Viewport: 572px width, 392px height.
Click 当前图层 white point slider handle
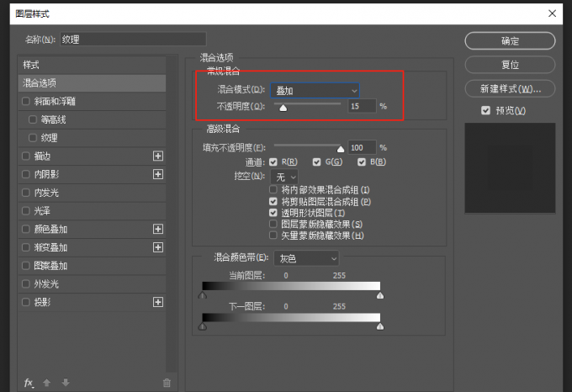pyautogui.click(x=380, y=295)
